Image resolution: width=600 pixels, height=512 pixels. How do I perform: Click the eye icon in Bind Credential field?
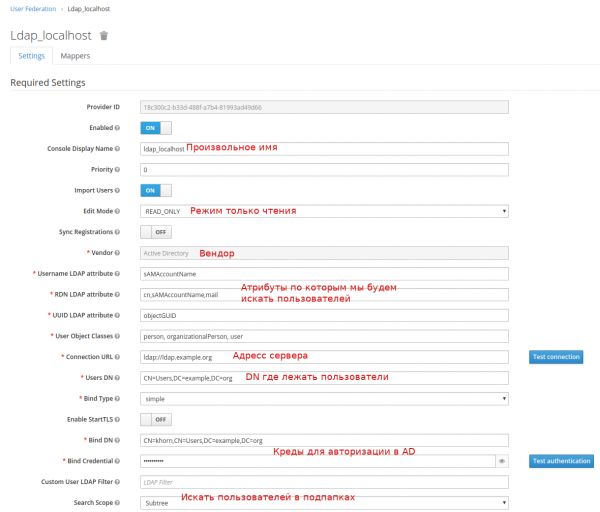[502, 461]
